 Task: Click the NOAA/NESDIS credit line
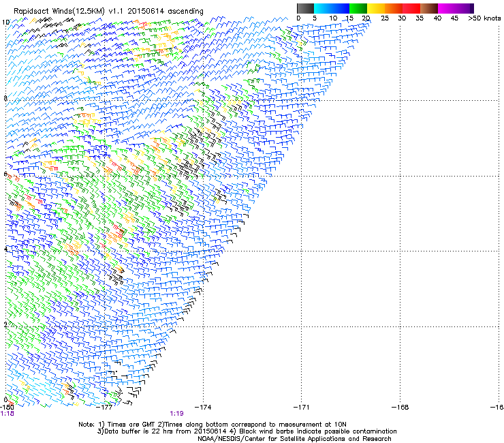tap(294, 439)
